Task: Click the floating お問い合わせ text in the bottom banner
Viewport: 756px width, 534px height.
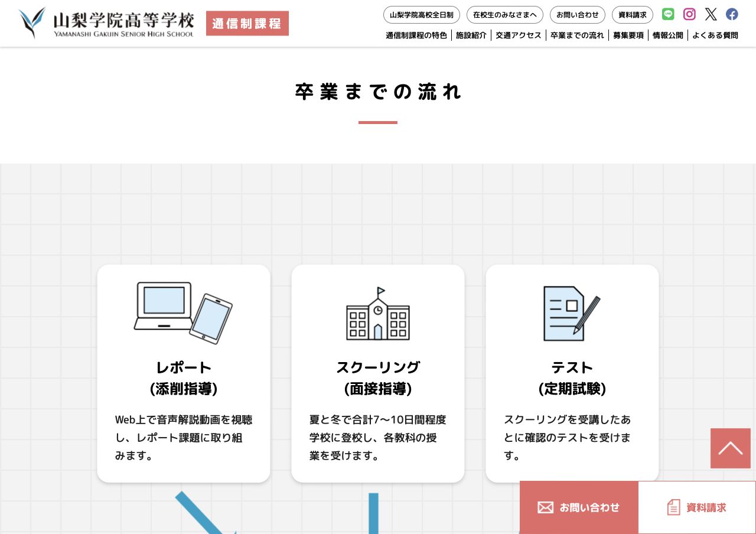Action: coord(589,507)
